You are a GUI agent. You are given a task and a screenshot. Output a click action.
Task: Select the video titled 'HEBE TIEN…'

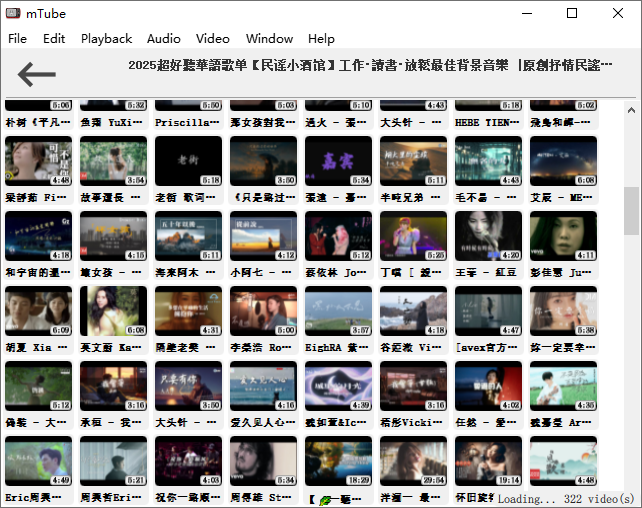[x=488, y=114]
